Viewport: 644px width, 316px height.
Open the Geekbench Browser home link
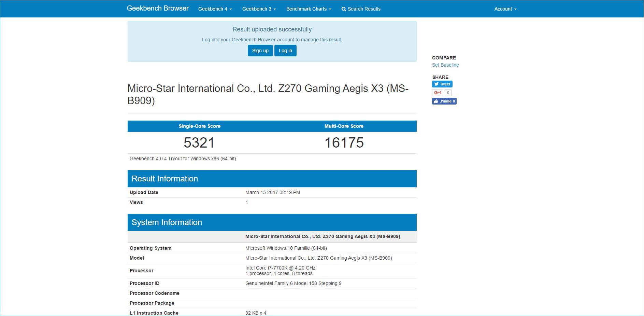click(x=158, y=8)
